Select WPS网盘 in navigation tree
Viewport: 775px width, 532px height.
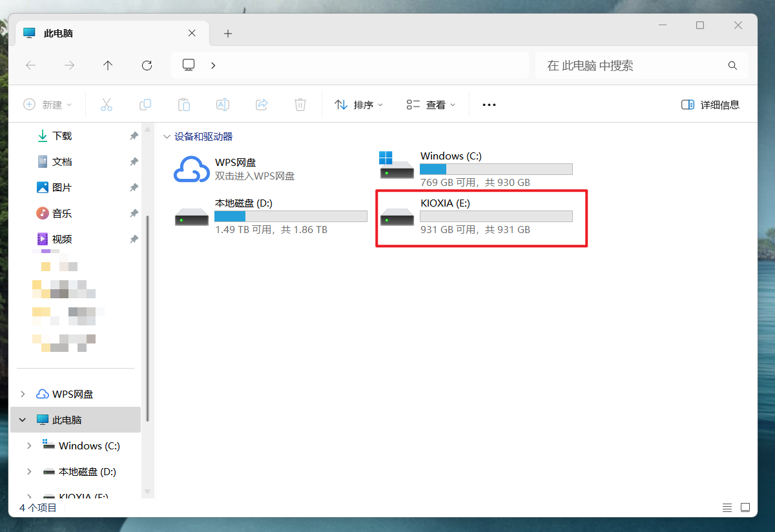pos(72,394)
